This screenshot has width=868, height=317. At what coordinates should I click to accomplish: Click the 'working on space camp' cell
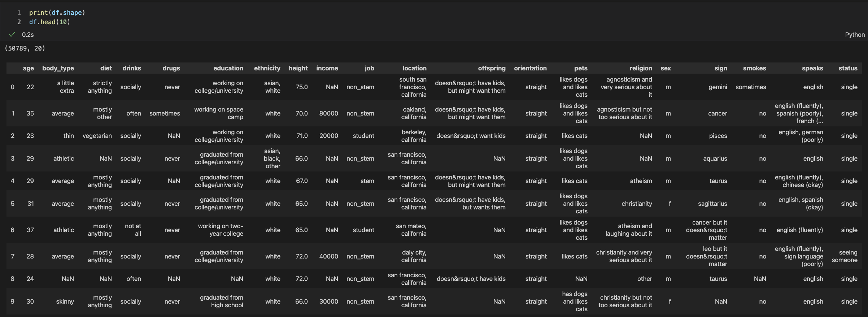pyautogui.click(x=219, y=113)
